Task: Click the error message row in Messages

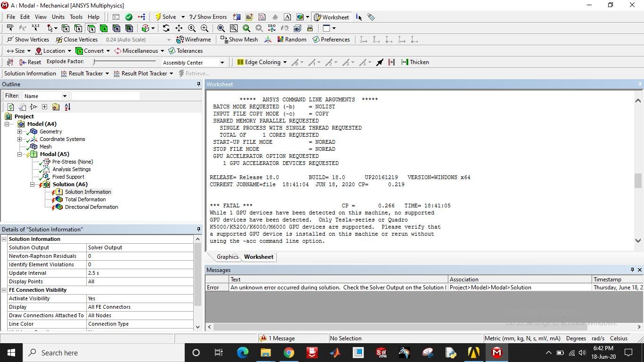Action: (424, 287)
